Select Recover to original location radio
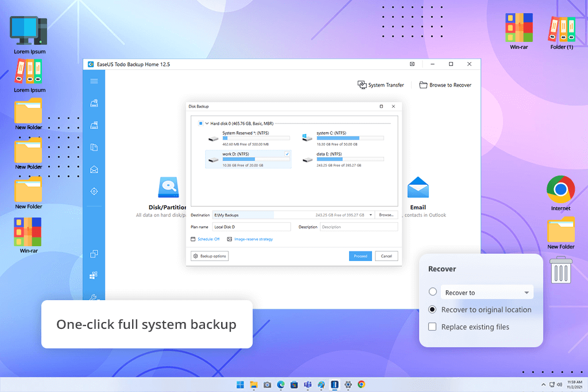588x392 pixels. coord(432,309)
